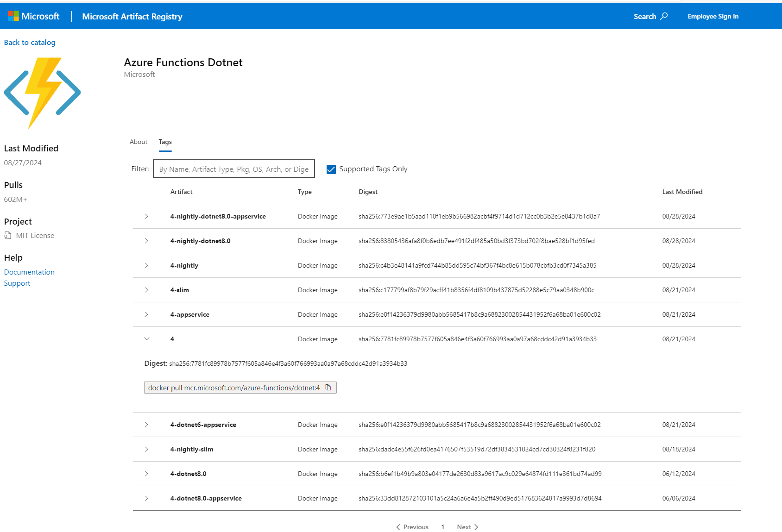This screenshot has height=532, width=782.
Task: Click the Azure Functions Dotnet title
Action: pyautogui.click(x=183, y=63)
